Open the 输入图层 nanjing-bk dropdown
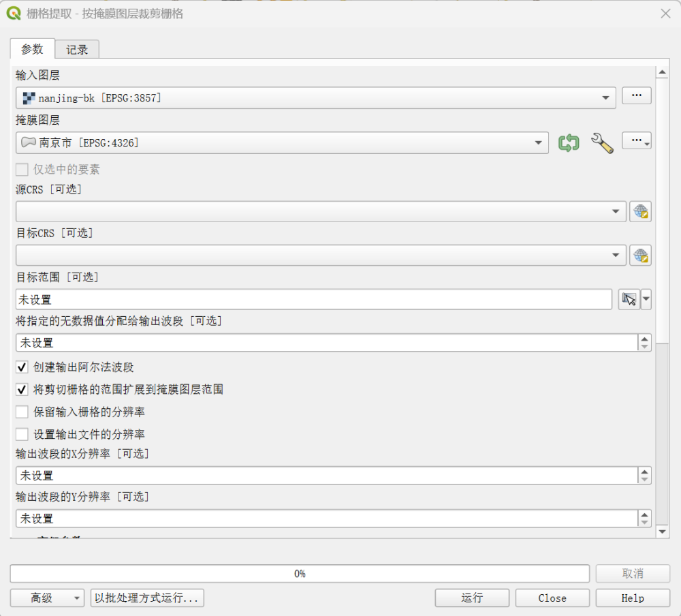 (315, 98)
